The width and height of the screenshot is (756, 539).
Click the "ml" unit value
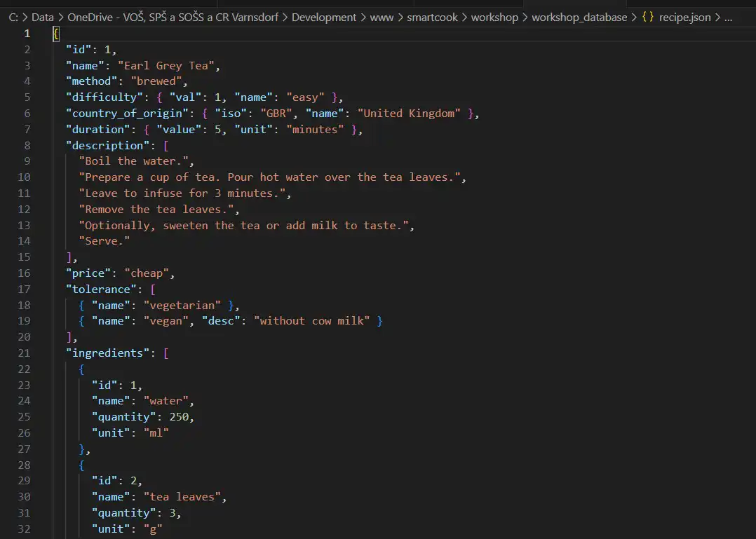156,433
